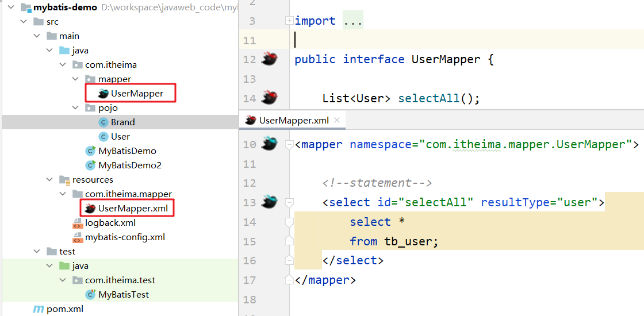Collapse the resources folder
This screenshot has width=644, height=316.
click(49, 179)
